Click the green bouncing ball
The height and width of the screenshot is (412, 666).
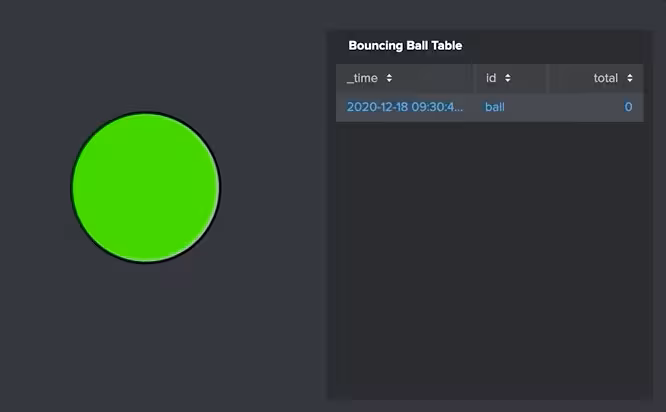tap(145, 187)
